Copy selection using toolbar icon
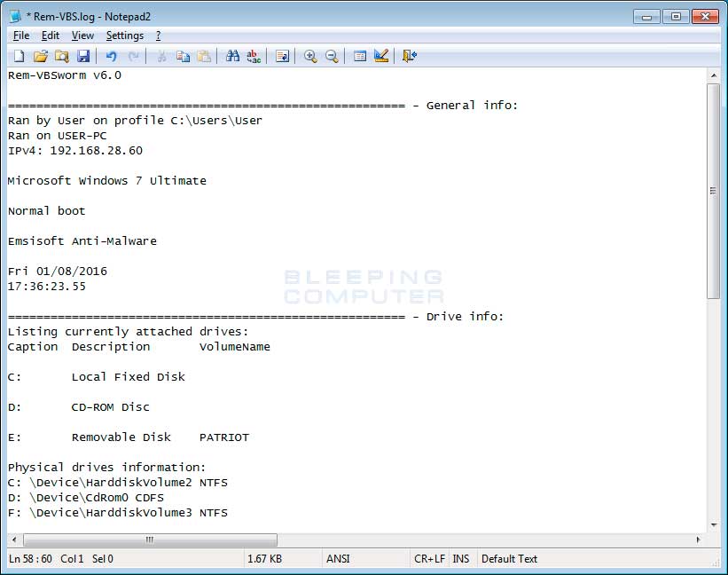 pyautogui.click(x=183, y=56)
